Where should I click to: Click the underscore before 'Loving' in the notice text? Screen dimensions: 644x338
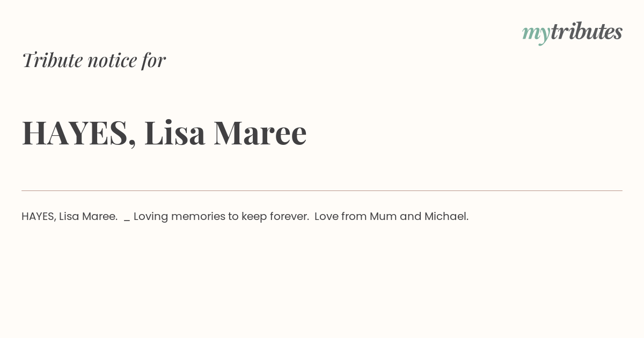click(x=127, y=219)
